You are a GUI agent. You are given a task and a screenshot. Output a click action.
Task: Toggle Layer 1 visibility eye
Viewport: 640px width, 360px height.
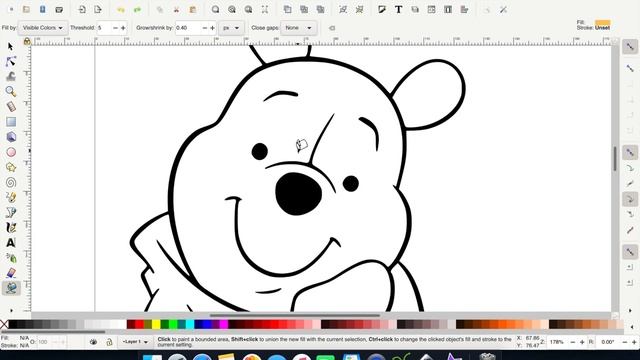click(x=93, y=342)
